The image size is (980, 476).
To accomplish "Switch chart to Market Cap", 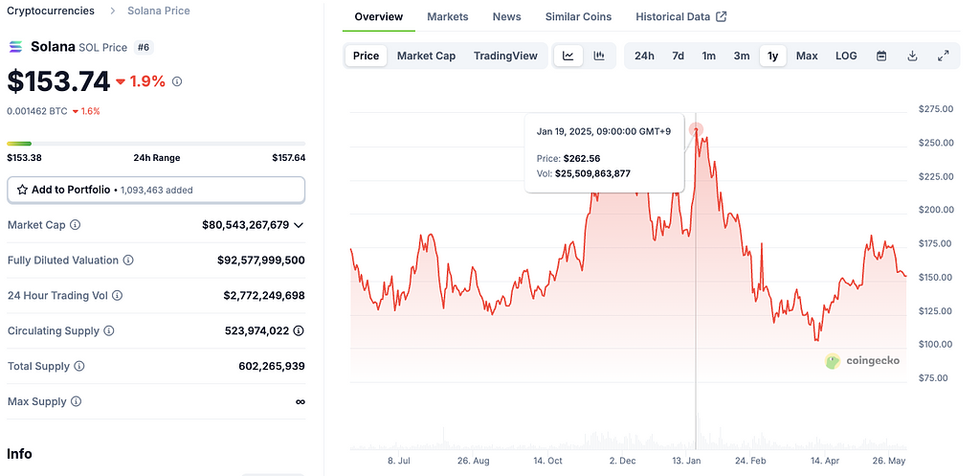I will [426, 56].
